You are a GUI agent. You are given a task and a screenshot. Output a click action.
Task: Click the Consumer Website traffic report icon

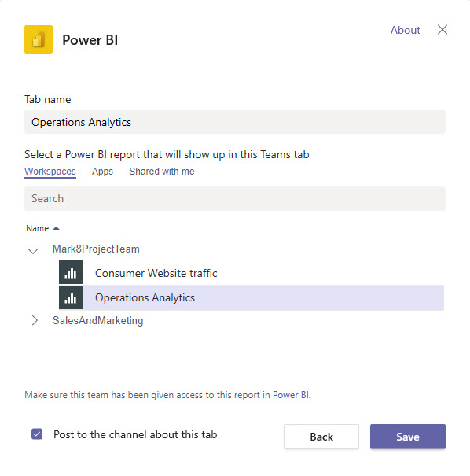(x=71, y=272)
